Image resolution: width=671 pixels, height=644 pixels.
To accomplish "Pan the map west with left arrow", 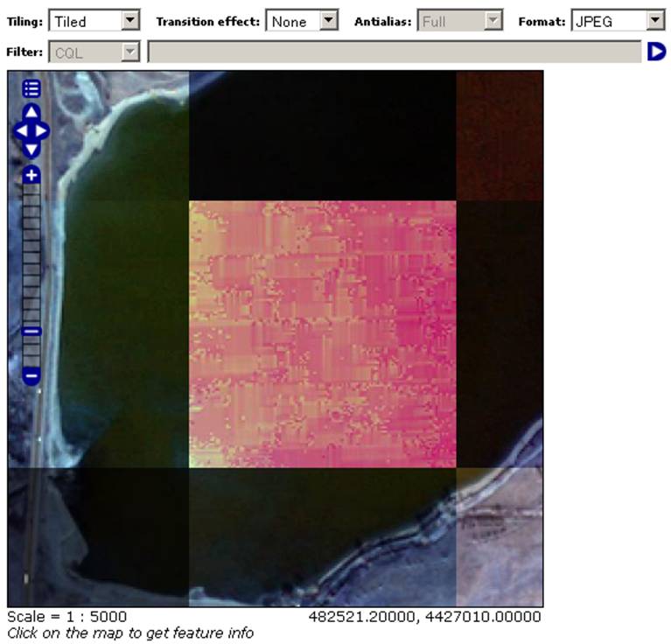I will (22, 131).
